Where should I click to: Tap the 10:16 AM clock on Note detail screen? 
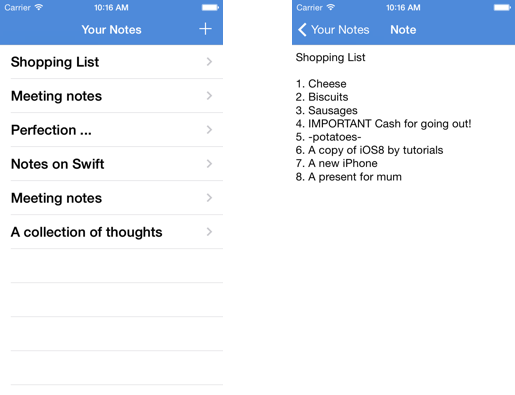pos(403,7)
